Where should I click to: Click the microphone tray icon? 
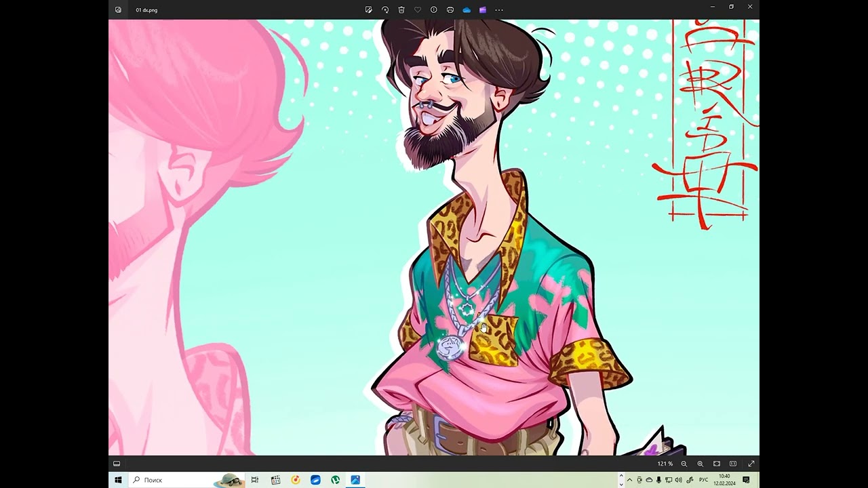[658, 480]
